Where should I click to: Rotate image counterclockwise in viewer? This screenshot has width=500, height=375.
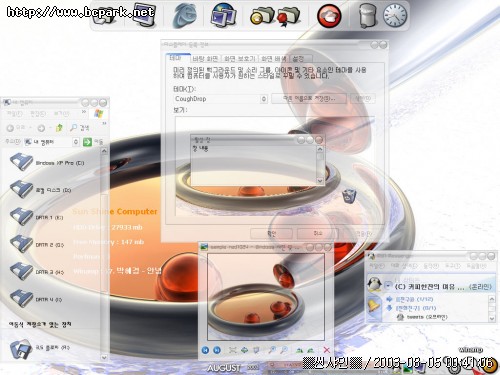311,350
